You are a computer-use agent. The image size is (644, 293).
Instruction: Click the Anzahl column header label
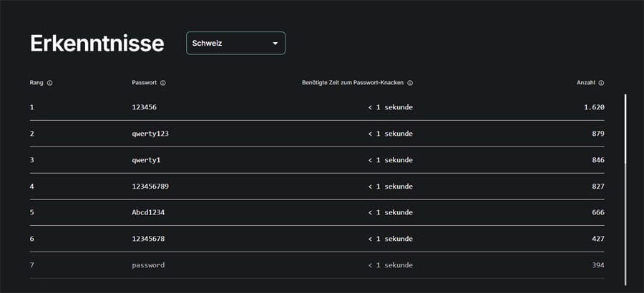coord(585,83)
